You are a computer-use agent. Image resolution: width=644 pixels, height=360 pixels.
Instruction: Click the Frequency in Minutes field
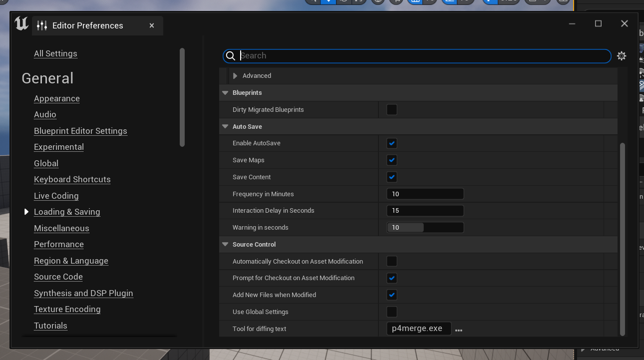[425, 194]
